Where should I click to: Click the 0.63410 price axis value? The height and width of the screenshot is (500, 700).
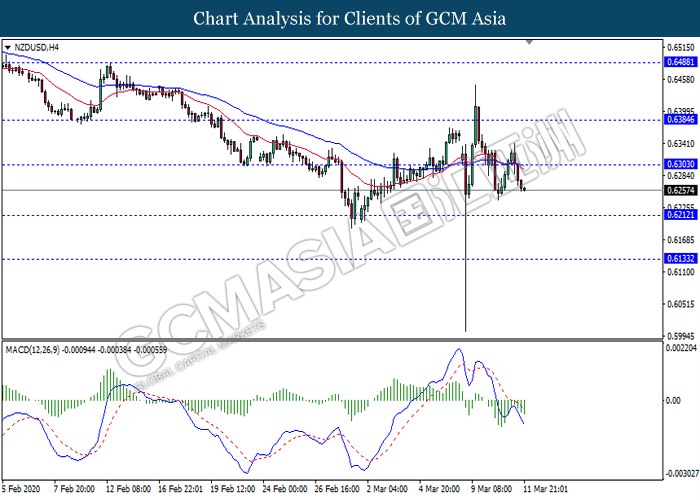(681, 144)
